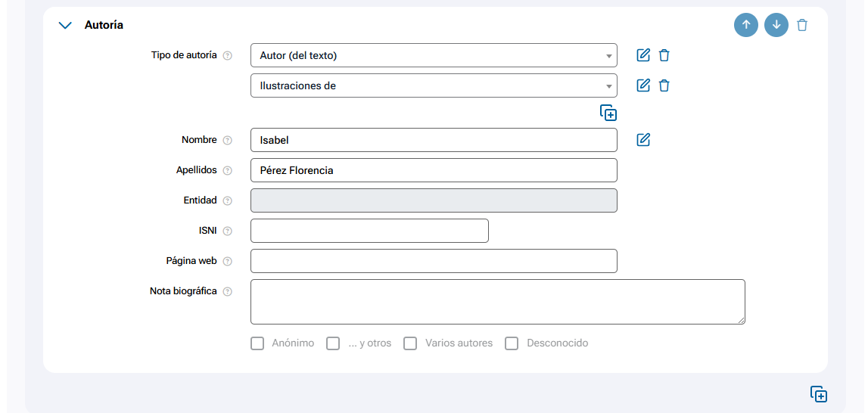This screenshot has width=868, height=413.
Task: Show help for Tipo de autoría
Action: 227,56
